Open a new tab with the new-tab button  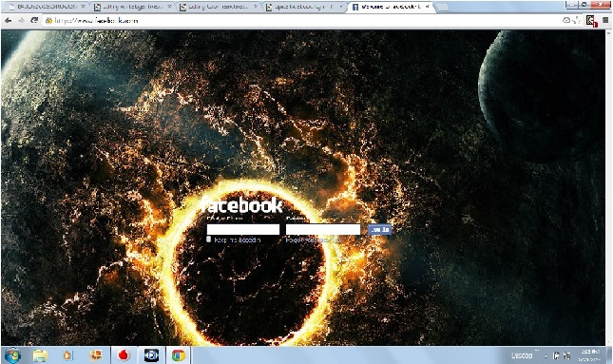click(443, 8)
